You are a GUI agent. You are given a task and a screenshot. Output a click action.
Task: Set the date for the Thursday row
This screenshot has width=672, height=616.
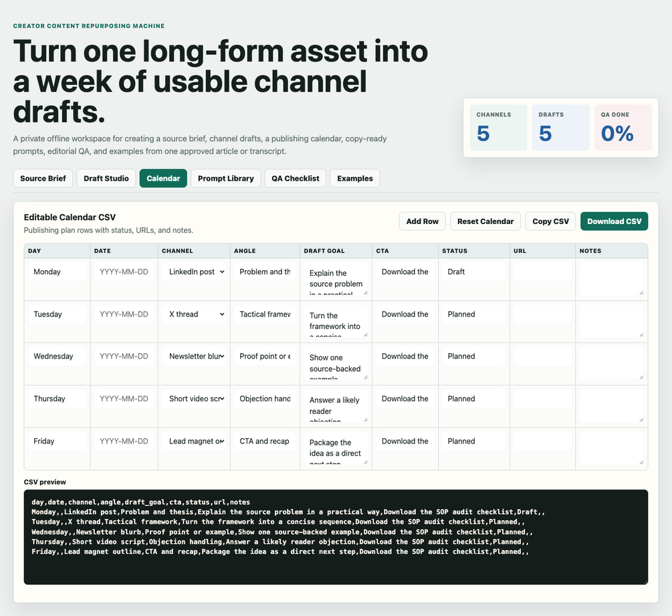[124, 399]
